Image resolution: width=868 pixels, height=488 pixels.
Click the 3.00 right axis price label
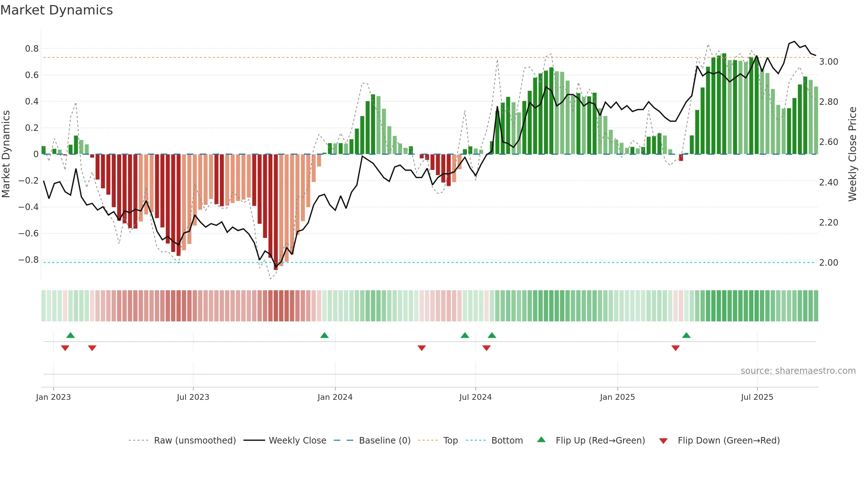tap(829, 61)
